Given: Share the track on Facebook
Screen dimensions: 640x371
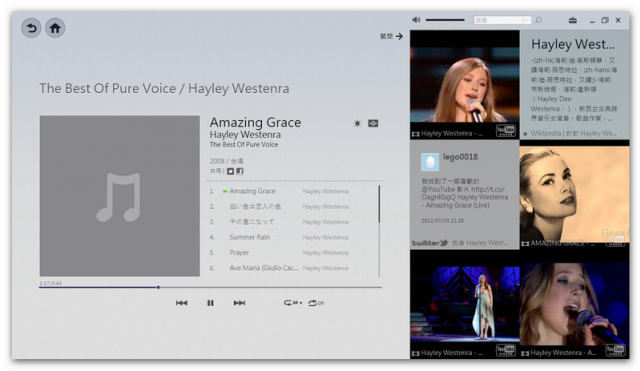Looking at the screenshot, I should (x=240, y=171).
